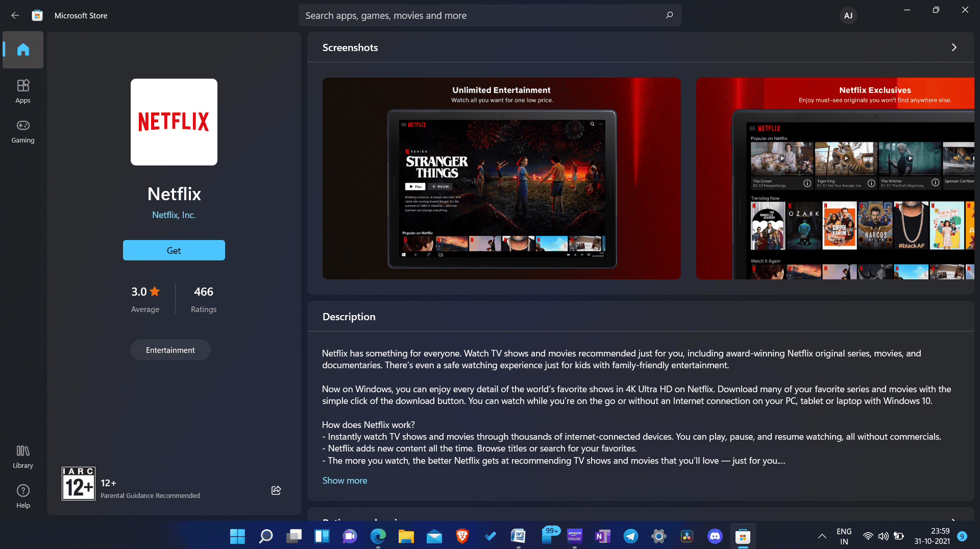
Task: Click the share icon near the age rating
Action: (276, 490)
